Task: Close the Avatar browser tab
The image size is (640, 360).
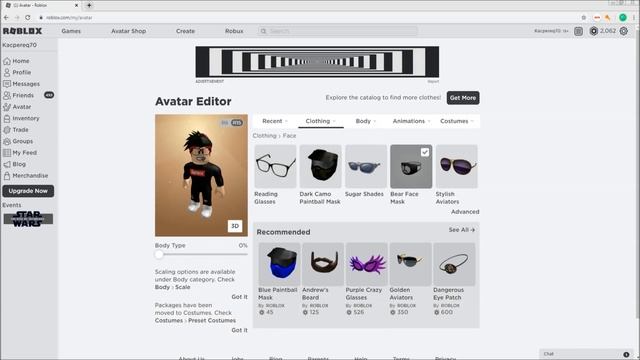Action: (76, 5)
